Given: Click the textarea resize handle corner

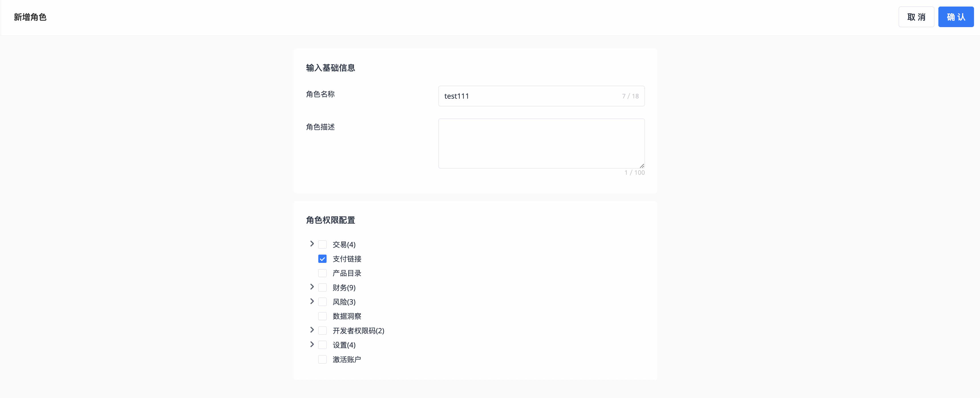Looking at the screenshot, I should 642,166.
